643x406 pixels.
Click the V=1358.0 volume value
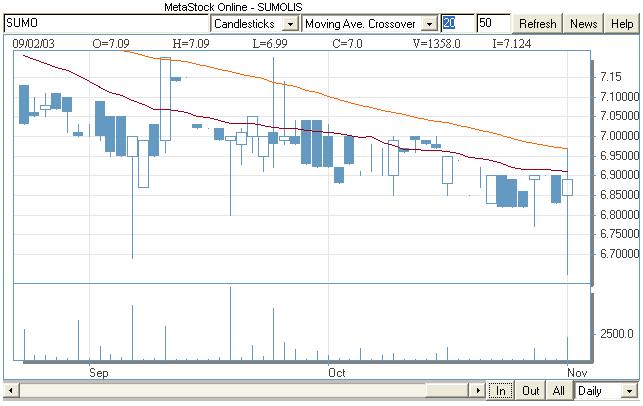pyautogui.click(x=436, y=43)
